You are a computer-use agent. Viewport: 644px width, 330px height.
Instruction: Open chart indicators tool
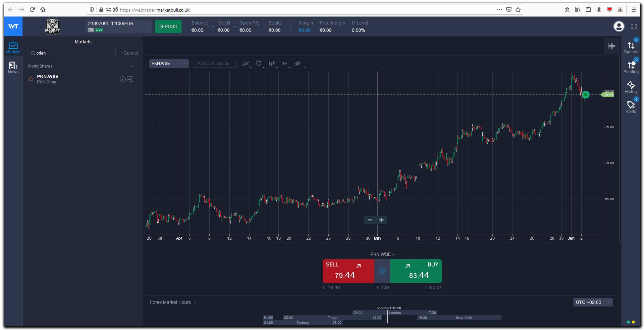coord(246,64)
